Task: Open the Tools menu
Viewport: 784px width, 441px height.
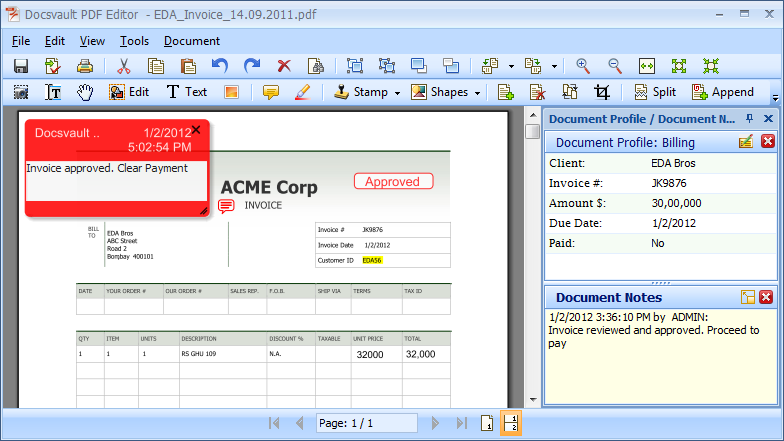Action: tap(134, 41)
